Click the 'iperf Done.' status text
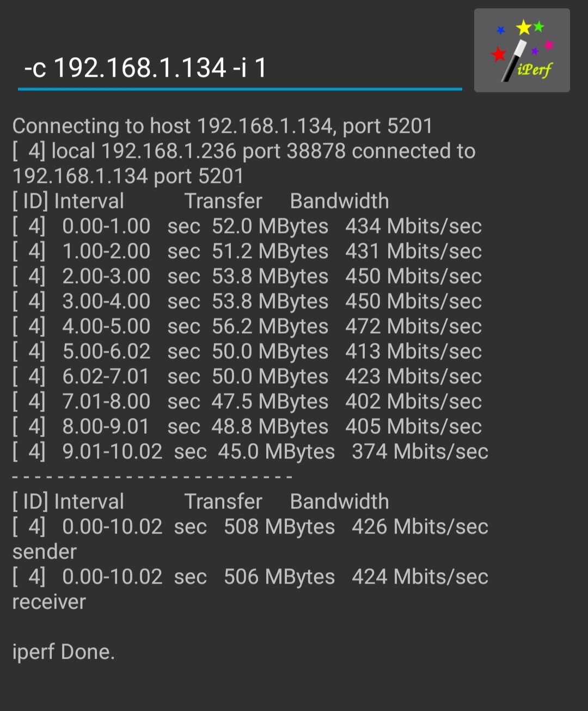This screenshot has width=588, height=711. pos(64,652)
